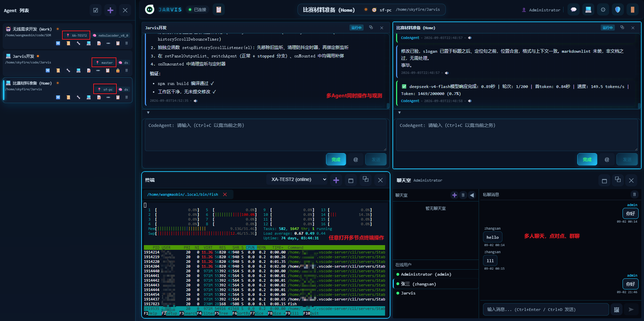
Task: Pop out the 比赛材料准备 panel with overlap icon
Action: [x=622, y=28]
